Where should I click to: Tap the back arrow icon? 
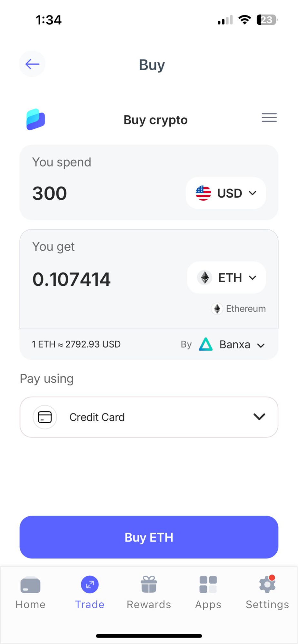(x=32, y=64)
